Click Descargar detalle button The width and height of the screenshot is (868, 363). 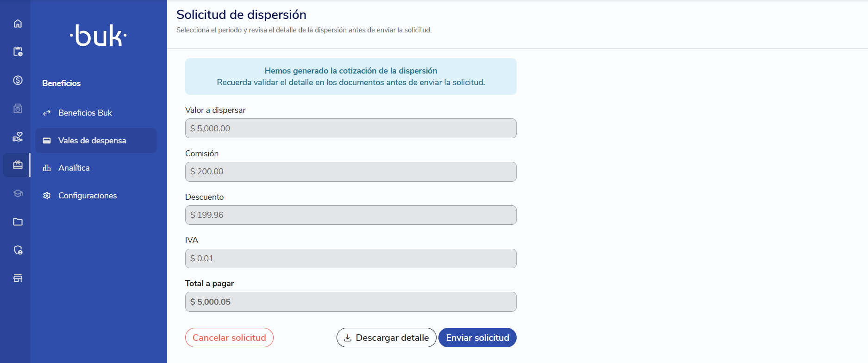pos(386,338)
